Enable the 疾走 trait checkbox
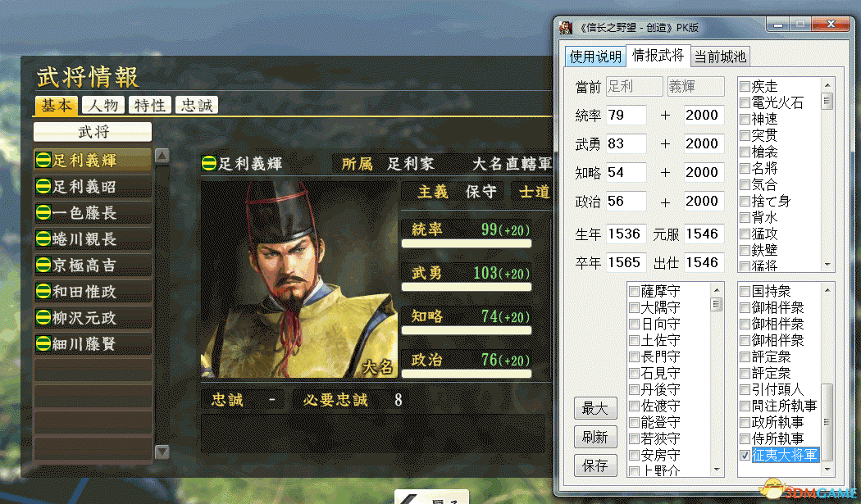Screen dimensions: 861x504 point(745,87)
